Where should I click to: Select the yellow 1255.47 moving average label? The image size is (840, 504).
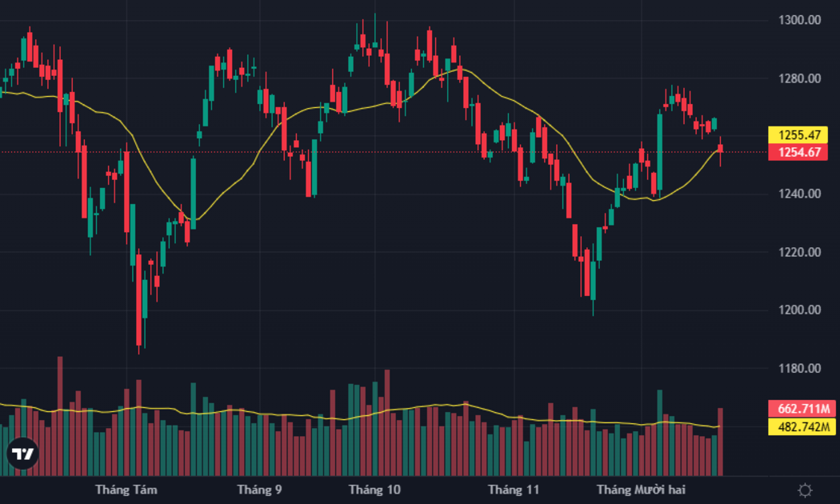point(798,135)
